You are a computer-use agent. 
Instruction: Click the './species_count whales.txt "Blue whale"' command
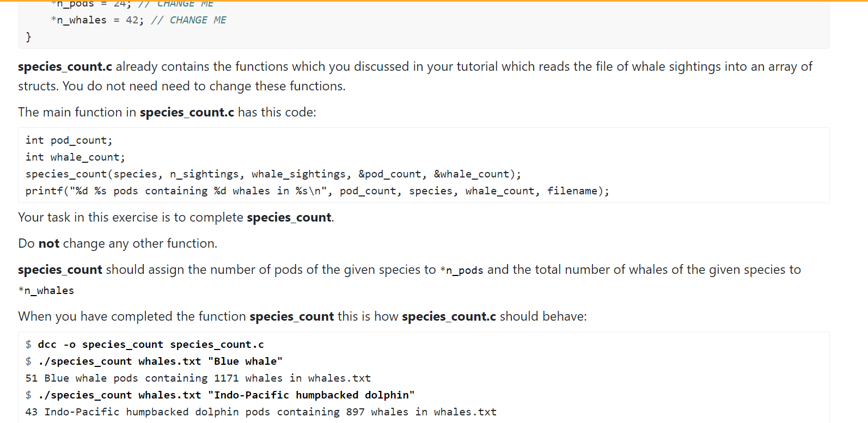[x=160, y=361]
